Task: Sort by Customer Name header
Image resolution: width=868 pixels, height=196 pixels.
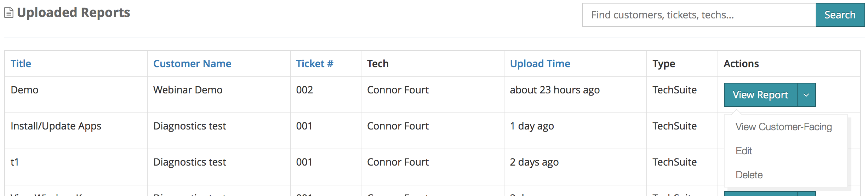Action: coord(192,64)
